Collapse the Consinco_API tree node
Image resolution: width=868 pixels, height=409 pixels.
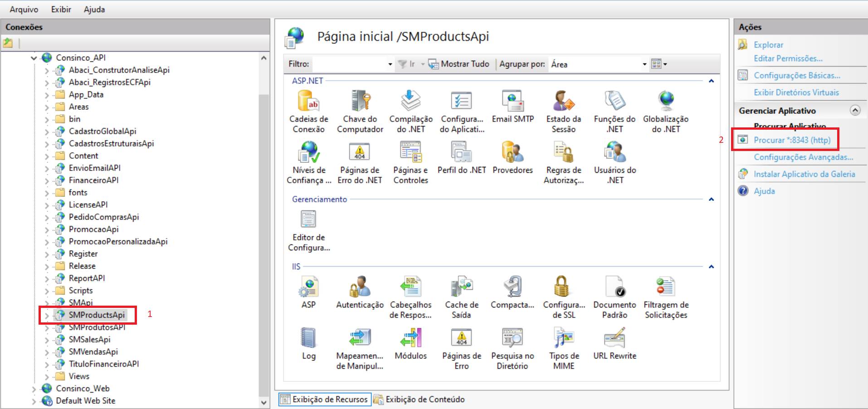34,58
